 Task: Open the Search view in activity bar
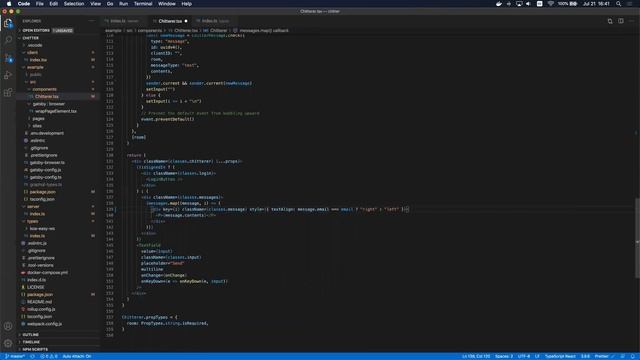click(x=8, y=40)
